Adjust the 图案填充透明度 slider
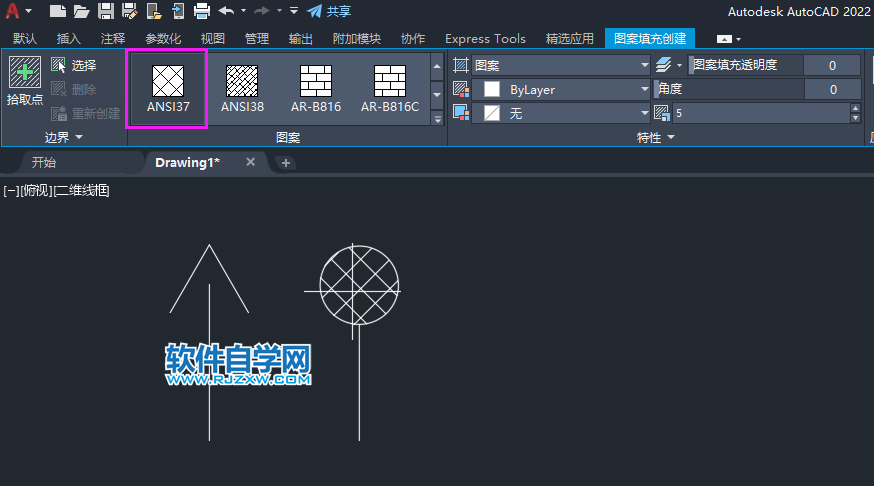The width and height of the screenshot is (874, 486). 746,65
